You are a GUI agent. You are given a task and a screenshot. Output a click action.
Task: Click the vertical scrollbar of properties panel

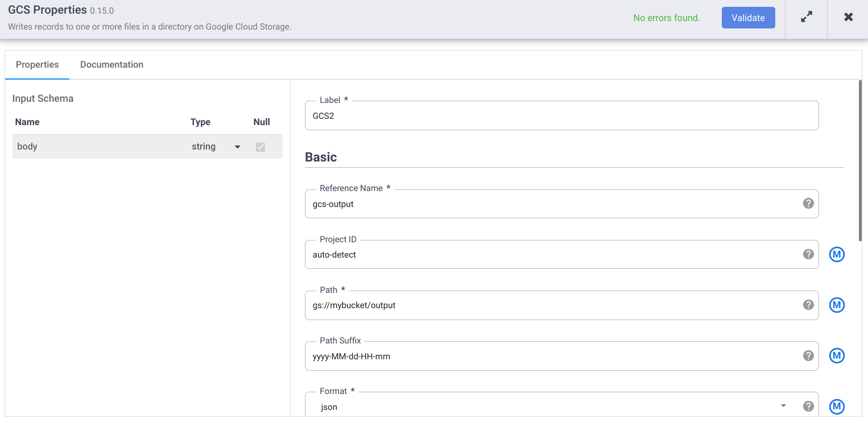tap(860, 159)
